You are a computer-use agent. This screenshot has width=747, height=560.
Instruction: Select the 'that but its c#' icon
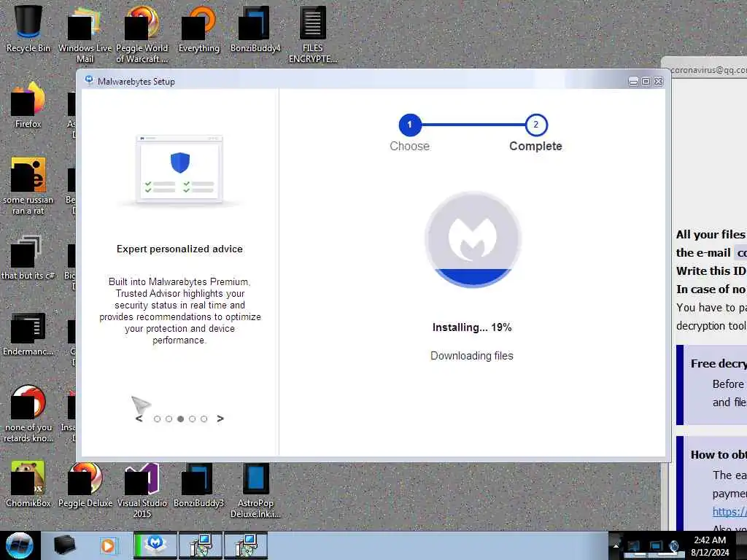(x=28, y=257)
